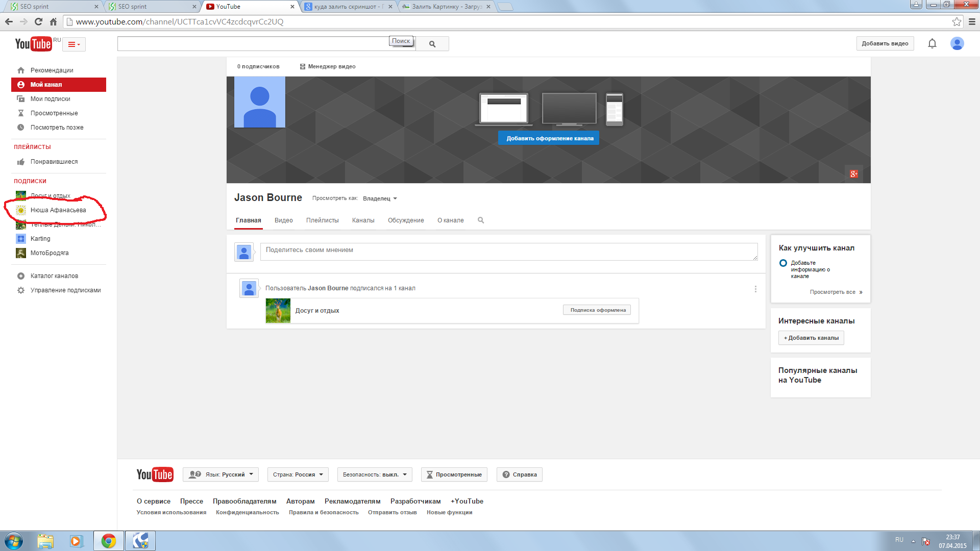Click Правообладателям footer link
The width and height of the screenshot is (980, 551).
click(x=244, y=502)
